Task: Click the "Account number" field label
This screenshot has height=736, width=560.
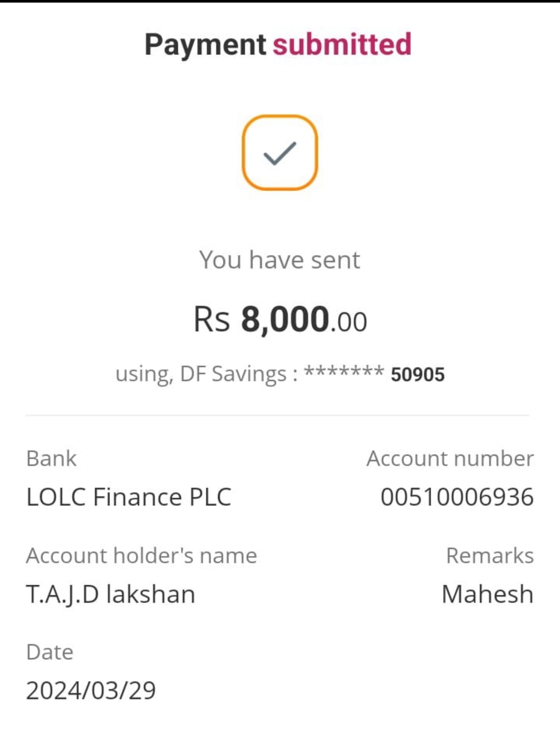Action: [450, 459]
